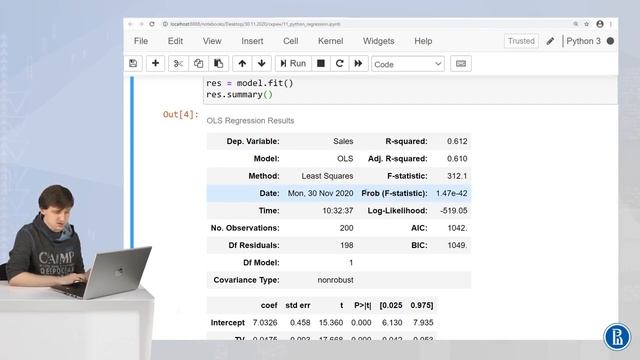Image resolution: width=640 pixels, height=360 pixels.
Task: Open the browser three-dot menu
Action: click(x=611, y=24)
